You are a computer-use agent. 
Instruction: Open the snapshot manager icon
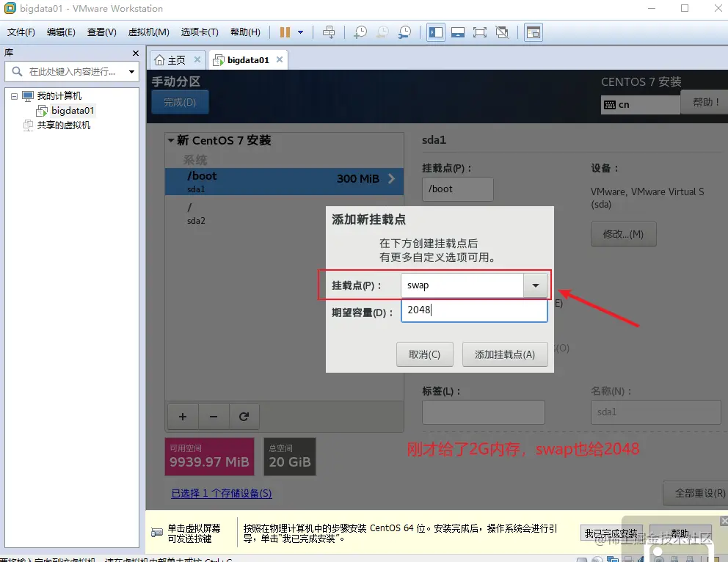tap(405, 32)
